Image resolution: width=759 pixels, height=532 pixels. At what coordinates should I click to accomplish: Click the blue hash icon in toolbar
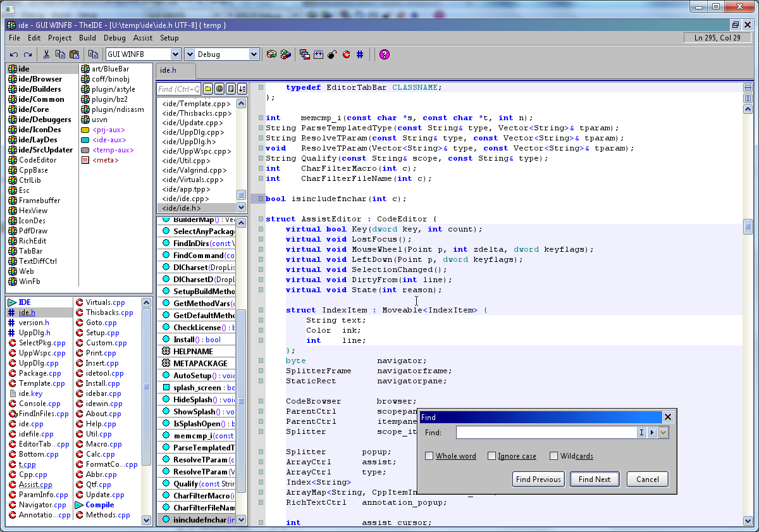click(x=360, y=54)
